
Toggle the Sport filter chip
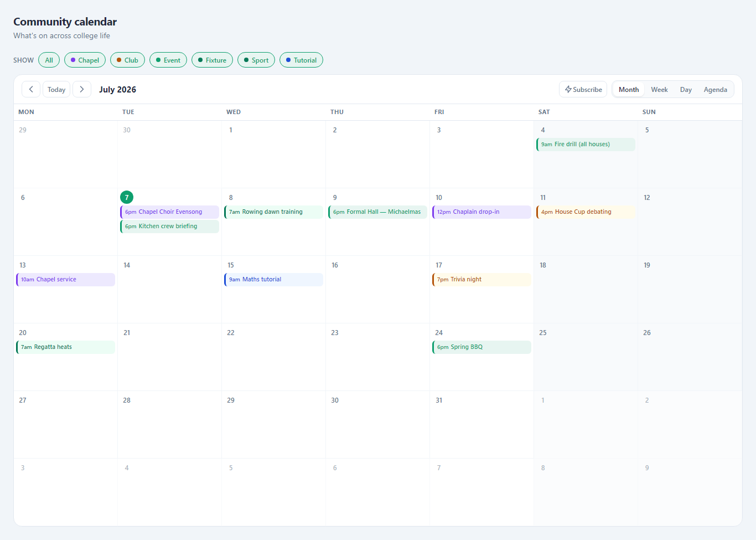pyautogui.click(x=256, y=60)
